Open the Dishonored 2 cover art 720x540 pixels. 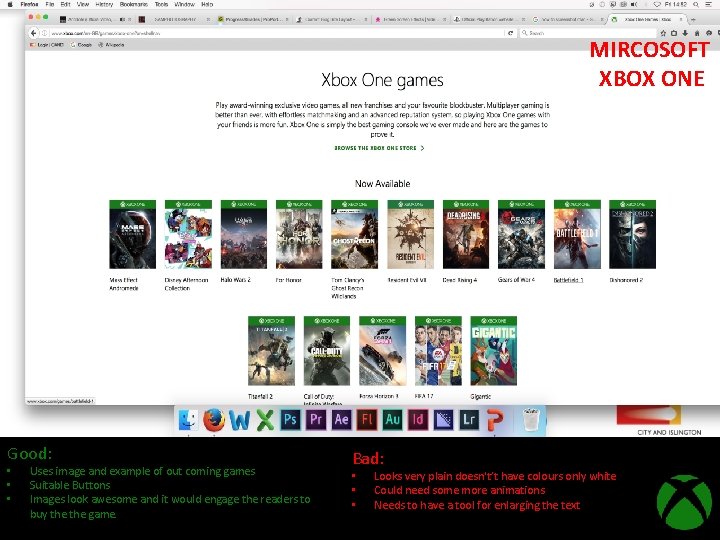tap(632, 234)
